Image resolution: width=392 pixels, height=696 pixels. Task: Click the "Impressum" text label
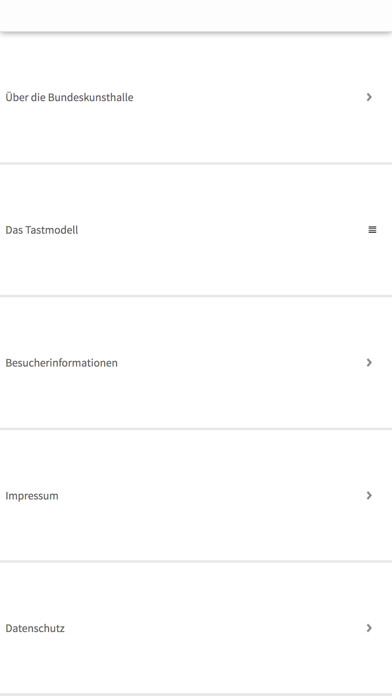32,496
